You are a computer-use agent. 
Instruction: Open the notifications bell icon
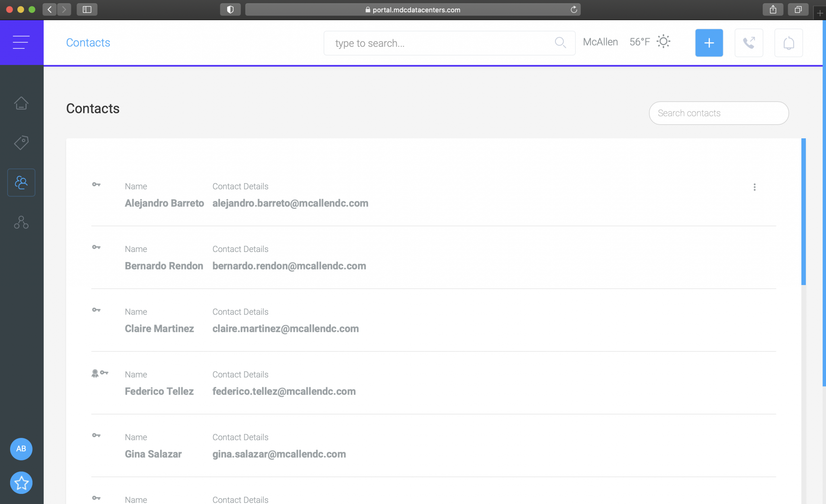(x=788, y=43)
